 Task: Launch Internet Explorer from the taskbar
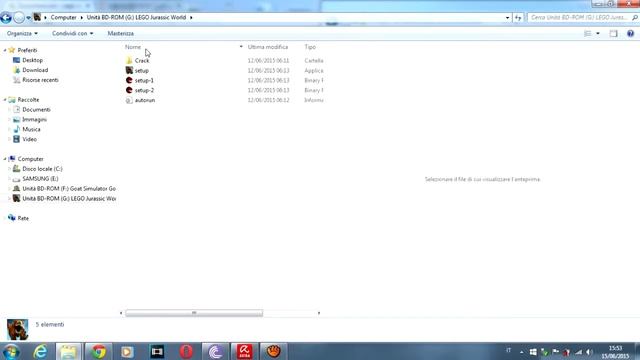[40, 351]
